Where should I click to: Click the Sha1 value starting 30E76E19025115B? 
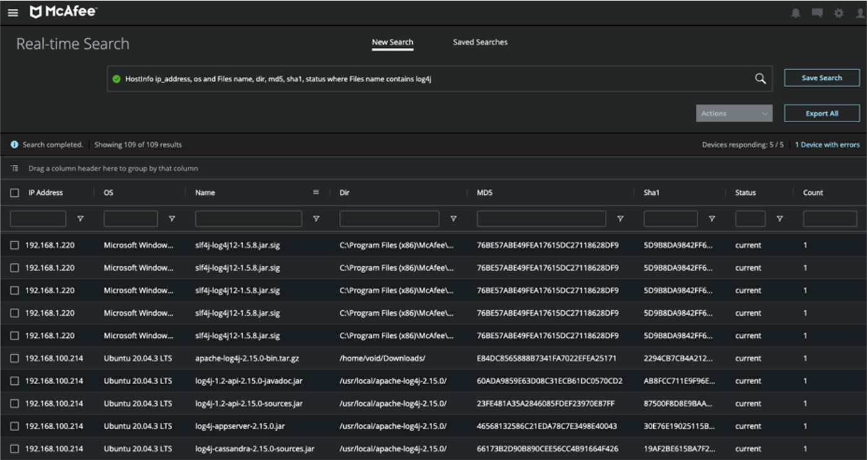click(x=679, y=426)
